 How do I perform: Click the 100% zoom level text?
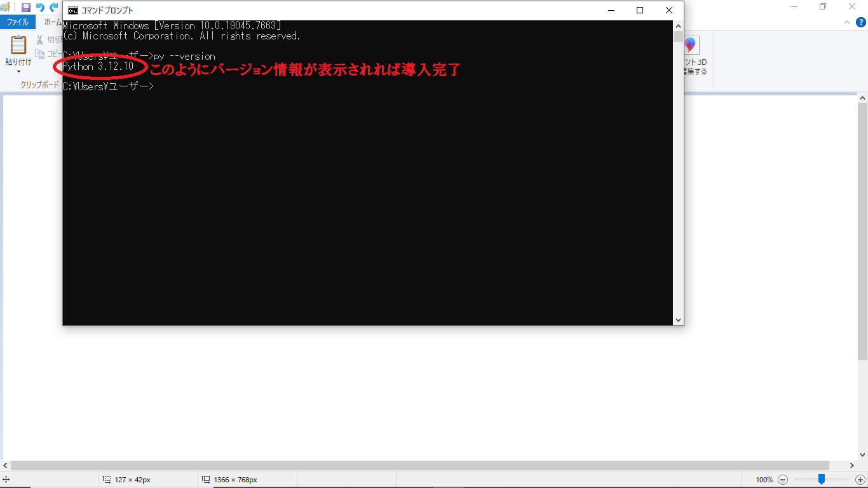point(764,480)
